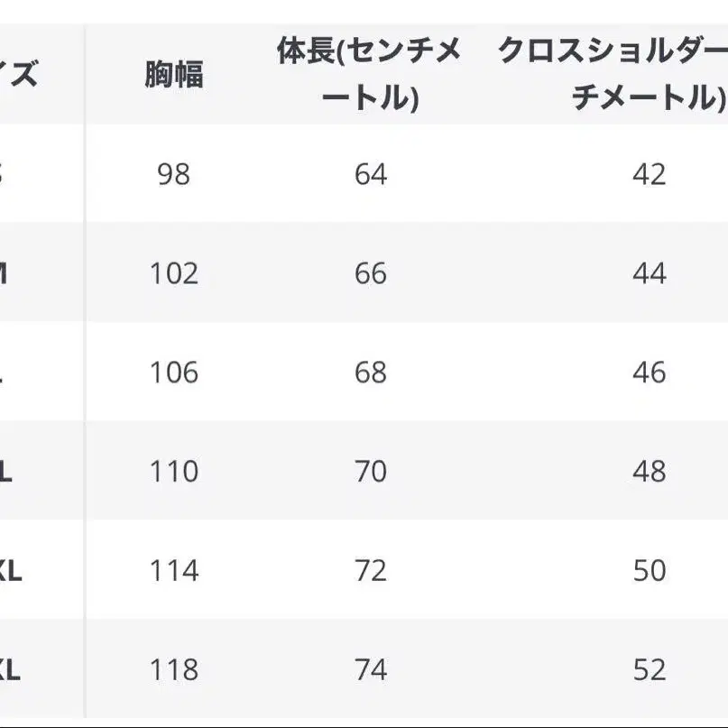Click chest width value 114
The height and width of the screenshot is (728, 728).
(173, 570)
